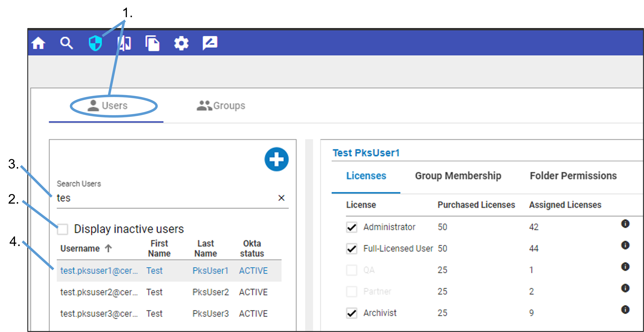Open the Group Membership tab
644x332 pixels.
pyautogui.click(x=458, y=176)
